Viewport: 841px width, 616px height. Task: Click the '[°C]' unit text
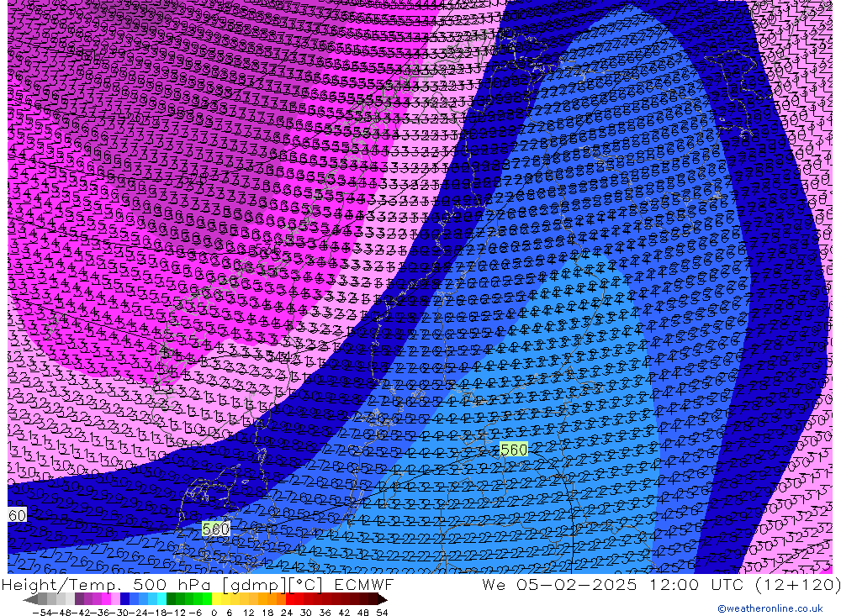(x=305, y=585)
